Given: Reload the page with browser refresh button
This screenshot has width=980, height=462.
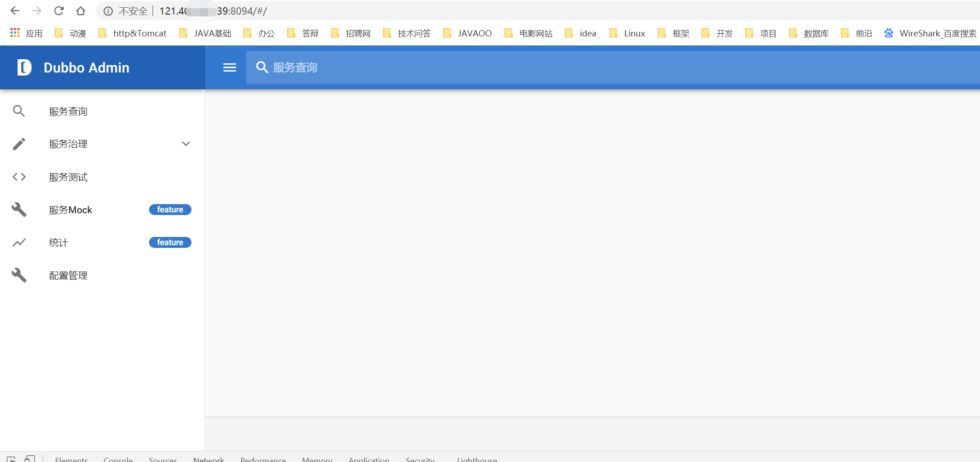Looking at the screenshot, I should tap(59, 11).
